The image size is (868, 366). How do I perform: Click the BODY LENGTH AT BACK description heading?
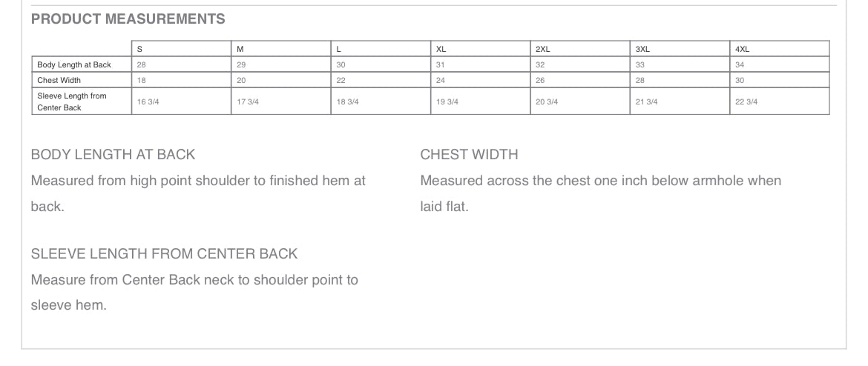tap(113, 155)
